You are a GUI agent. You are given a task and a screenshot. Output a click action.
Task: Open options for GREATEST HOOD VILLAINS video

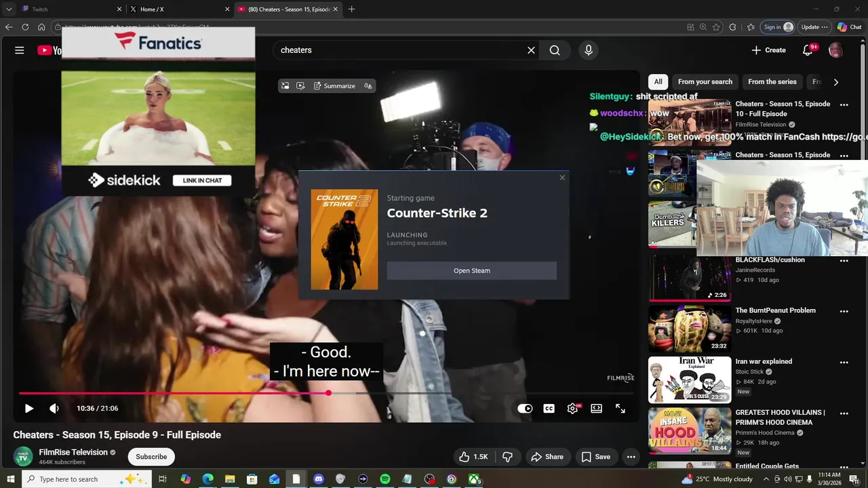point(844,413)
